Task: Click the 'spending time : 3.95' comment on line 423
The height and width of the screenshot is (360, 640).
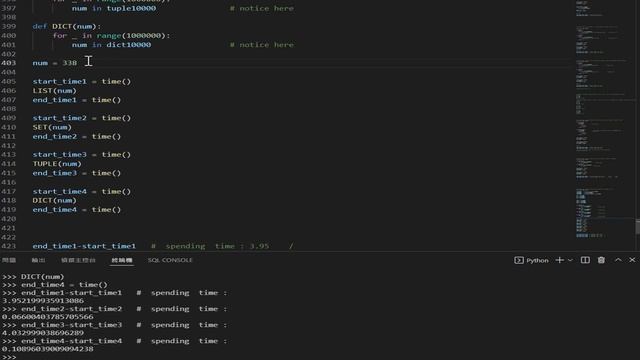Action: coord(217,246)
